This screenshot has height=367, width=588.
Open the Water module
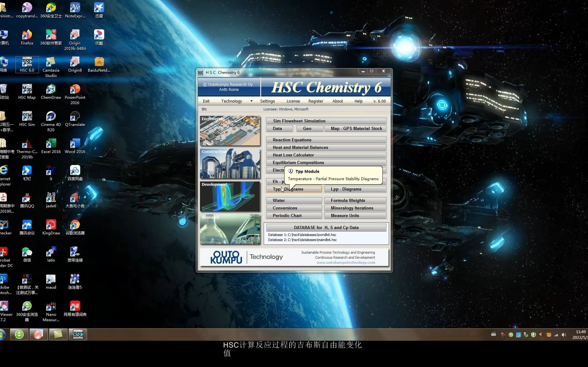[294, 200]
